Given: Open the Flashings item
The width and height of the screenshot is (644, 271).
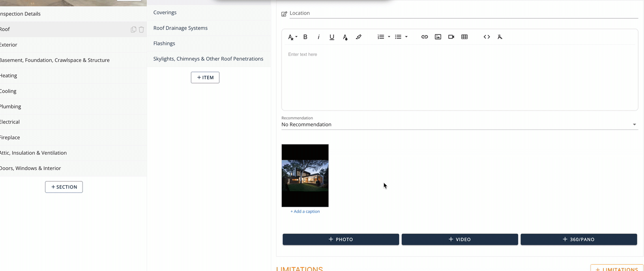Looking at the screenshot, I should (164, 43).
